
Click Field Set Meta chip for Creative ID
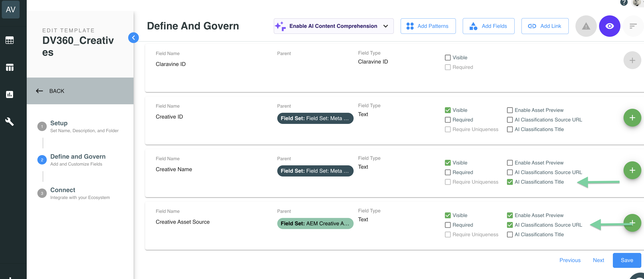click(x=315, y=118)
